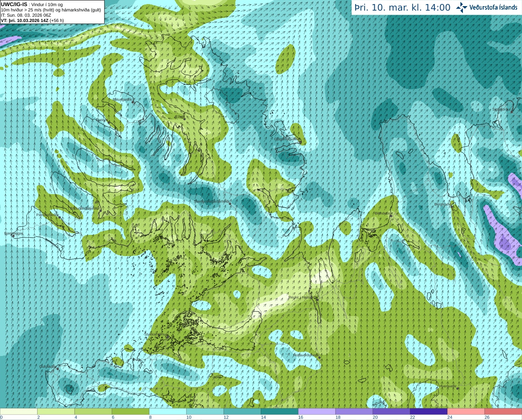
Task: Click the legend swatch above 26 m/s
Action: point(503,411)
